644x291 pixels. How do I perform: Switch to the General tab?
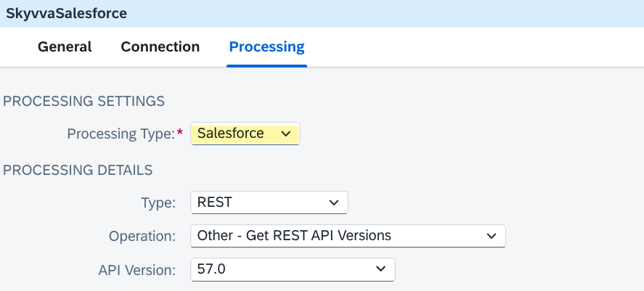pyautogui.click(x=65, y=46)
